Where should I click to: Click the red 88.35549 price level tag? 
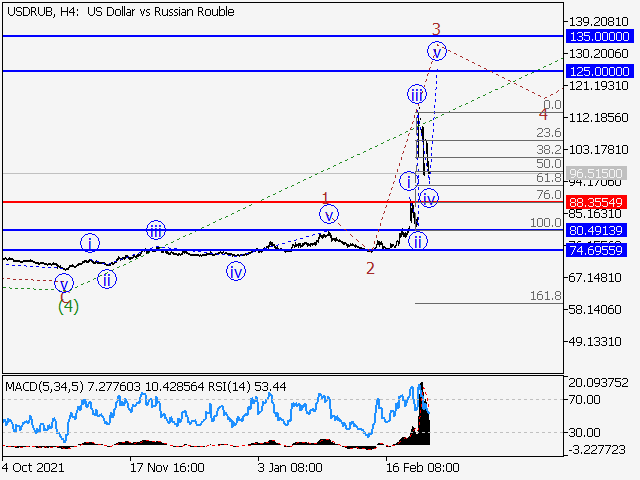596,202
